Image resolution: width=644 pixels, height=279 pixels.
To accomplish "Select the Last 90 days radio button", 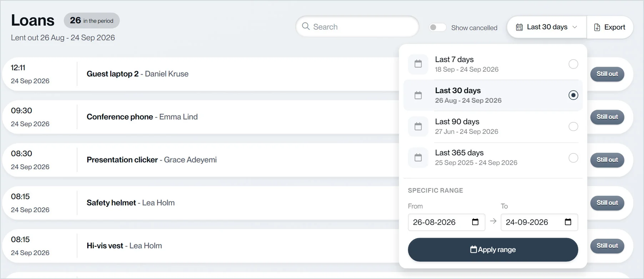I will tap(573, 126).
